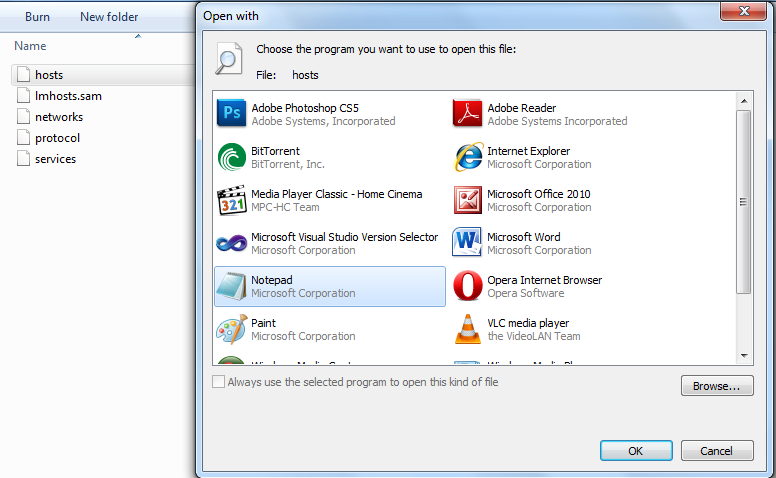Image resolution: width=776 pixels, height=478 pixels.
Task: Select the 'services' file name
Action: (55, 159)
